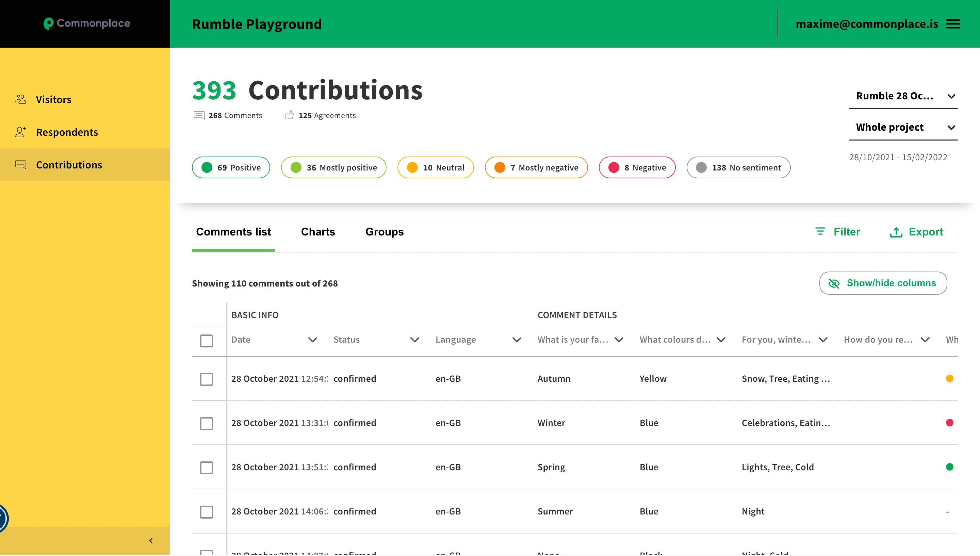Screen dimensions: 980x556
Task: Expand the Status column header chevron
Action: pos(414,340)
